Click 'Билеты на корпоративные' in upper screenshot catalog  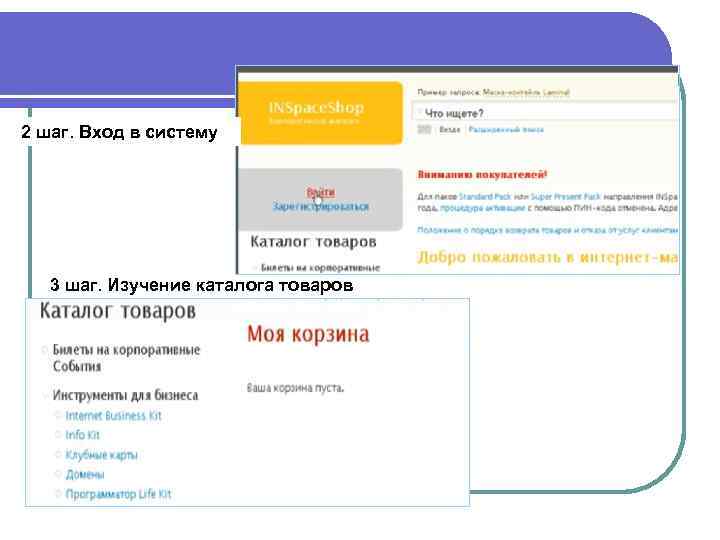click(320, 268)
